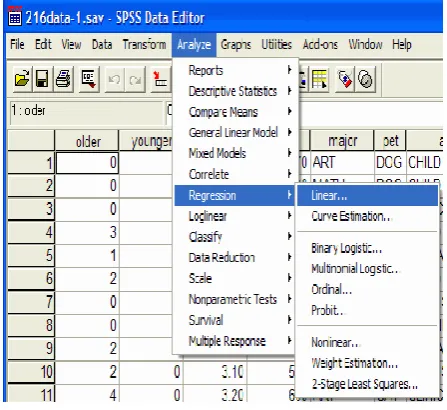The width and height of the screenshot is (447, 410).
Task: Expand the Compare Means submenu
Action: (x=234, y=112)
